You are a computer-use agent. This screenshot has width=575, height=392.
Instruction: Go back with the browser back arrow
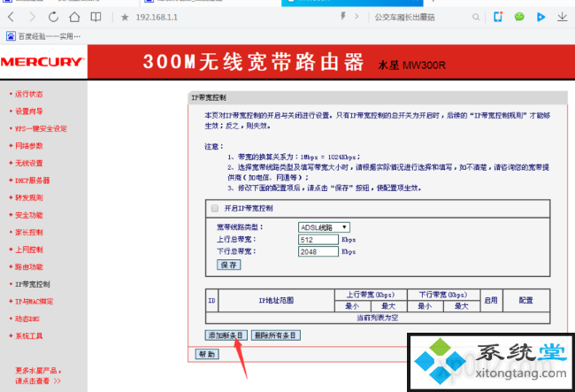11,17
